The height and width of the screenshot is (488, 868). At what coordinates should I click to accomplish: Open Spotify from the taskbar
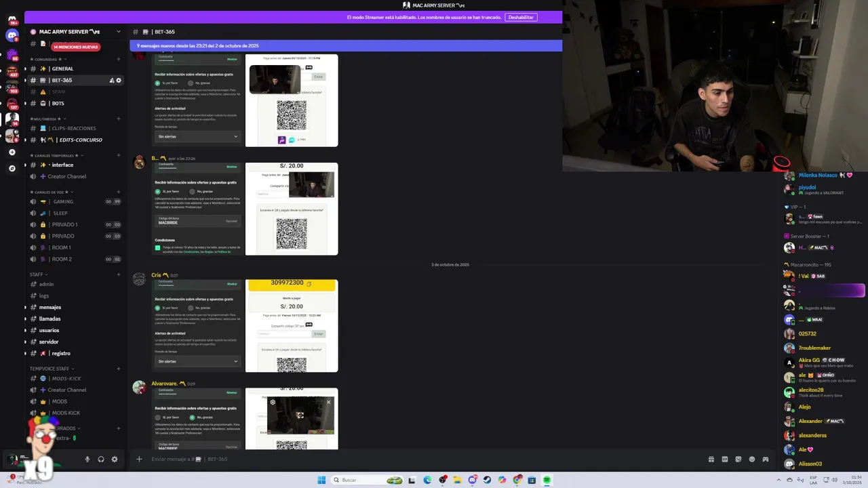click(x=547, y=480)
